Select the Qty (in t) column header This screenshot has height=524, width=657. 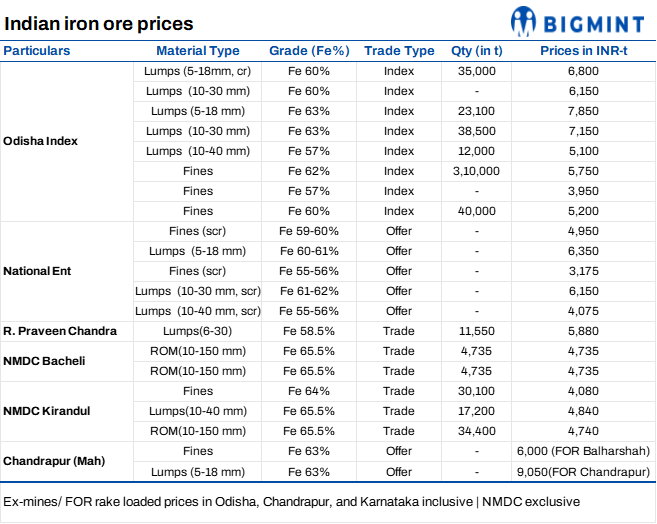coord(476,51)
